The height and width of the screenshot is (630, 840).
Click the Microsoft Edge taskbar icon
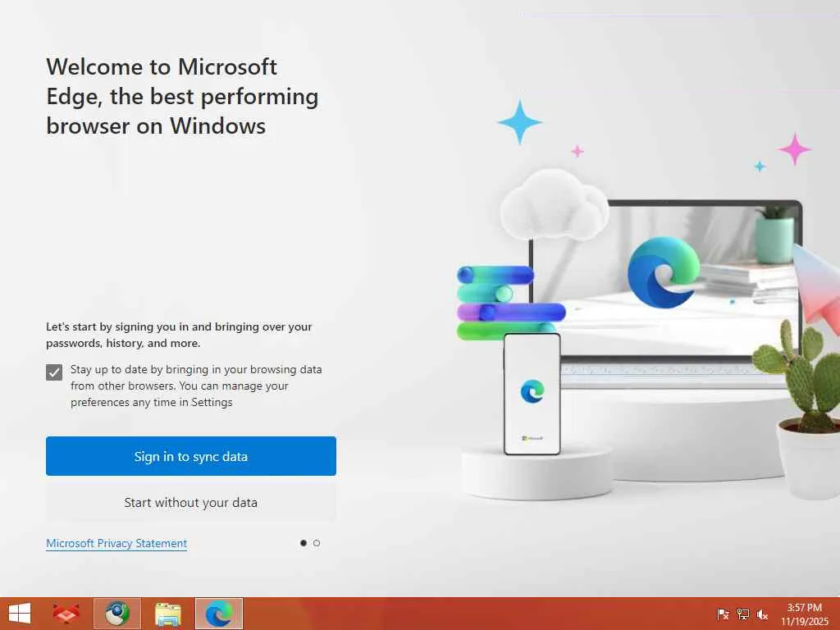pyautogui.click(x=218, y=614)
